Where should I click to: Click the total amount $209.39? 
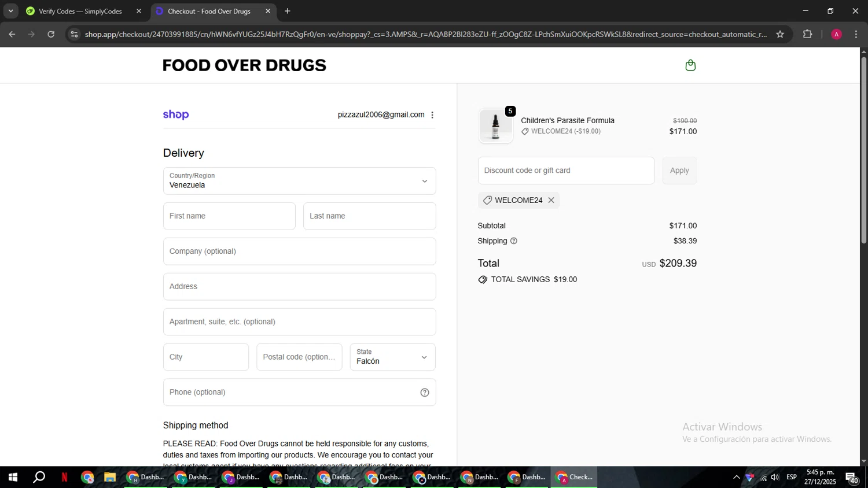click(x=678, y=263)
